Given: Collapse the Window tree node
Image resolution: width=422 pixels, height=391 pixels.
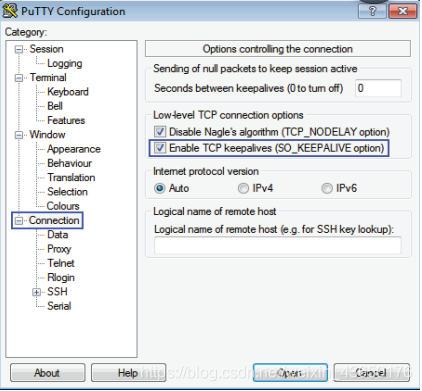Looking at the screenshot, I should pyautogui.click(x=19, y=135).
